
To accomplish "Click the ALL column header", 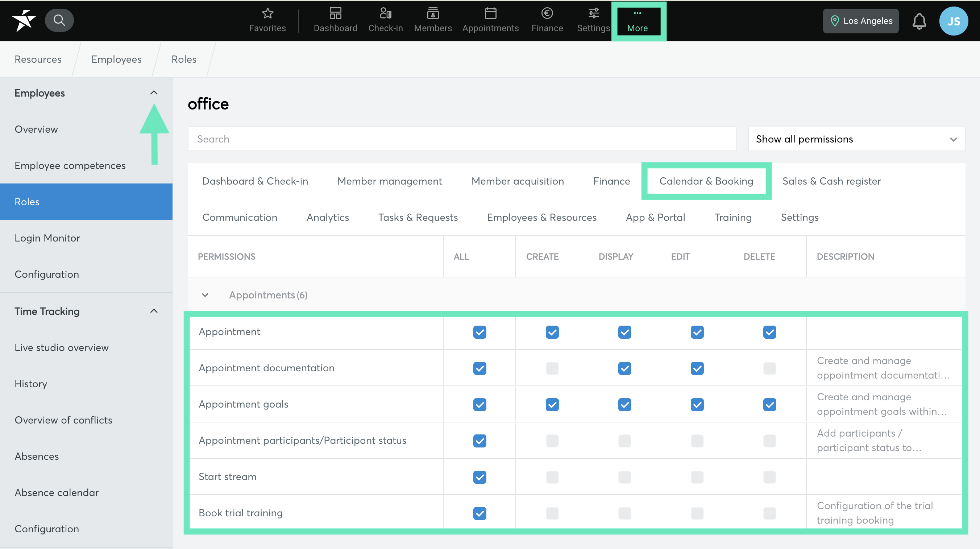I will point(461,257).
